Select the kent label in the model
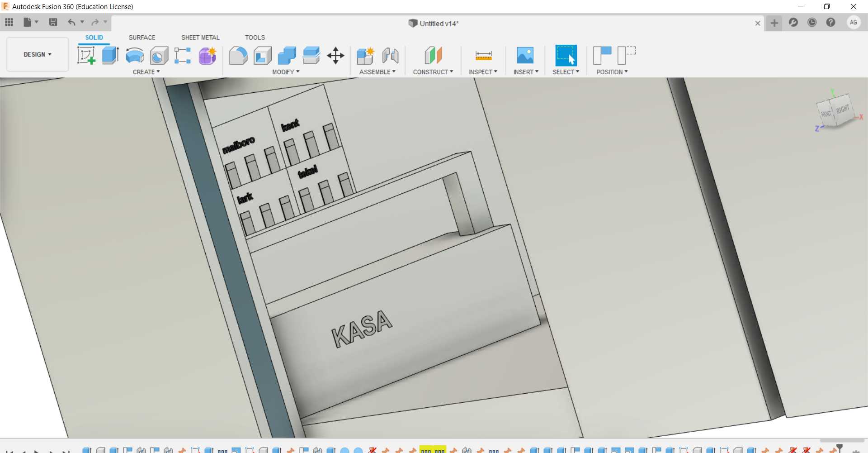Screen dimensions: 868x453 tap(290, 124)
